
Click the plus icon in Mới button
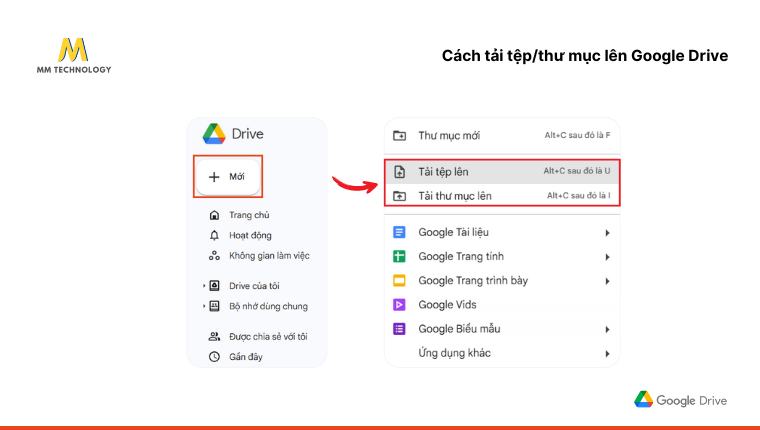214,177
